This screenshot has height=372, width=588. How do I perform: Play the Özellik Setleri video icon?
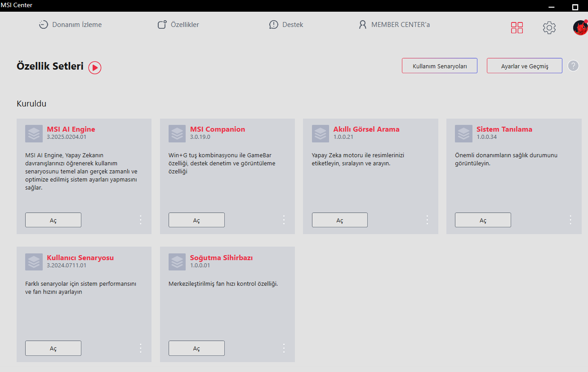point(95,67)
